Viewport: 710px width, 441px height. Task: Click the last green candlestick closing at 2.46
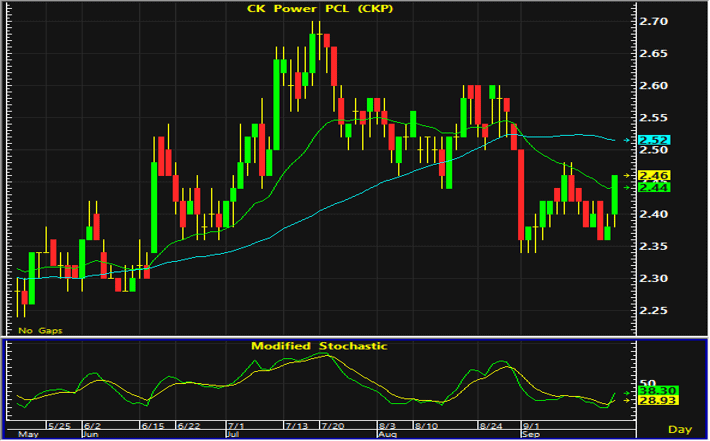tap(614, 195)
